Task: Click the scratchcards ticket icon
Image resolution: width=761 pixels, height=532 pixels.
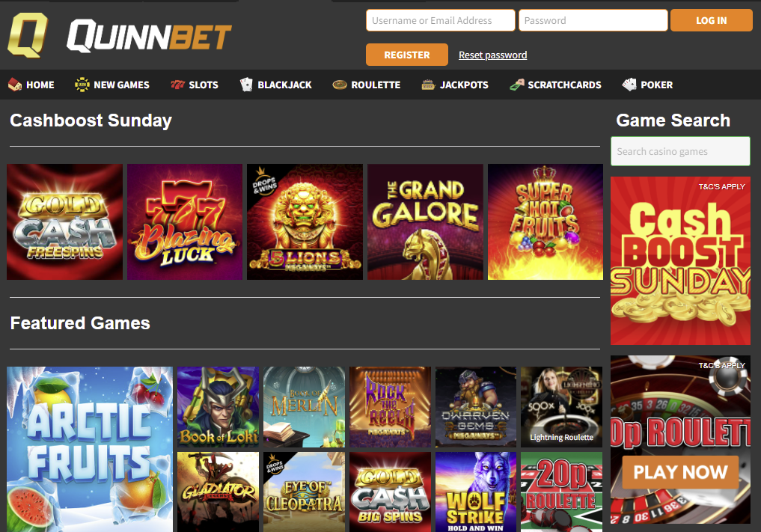Action: click(x=517, y=85)
